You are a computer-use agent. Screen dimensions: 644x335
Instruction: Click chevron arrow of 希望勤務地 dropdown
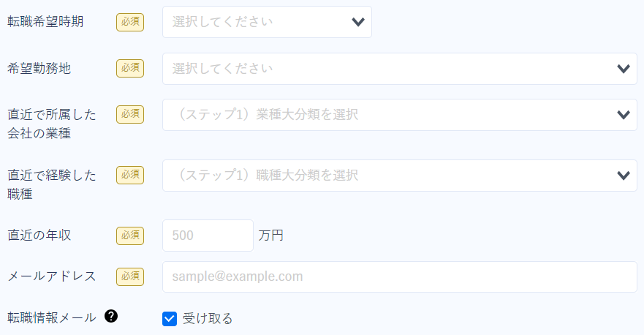click(x=624, y=69)
